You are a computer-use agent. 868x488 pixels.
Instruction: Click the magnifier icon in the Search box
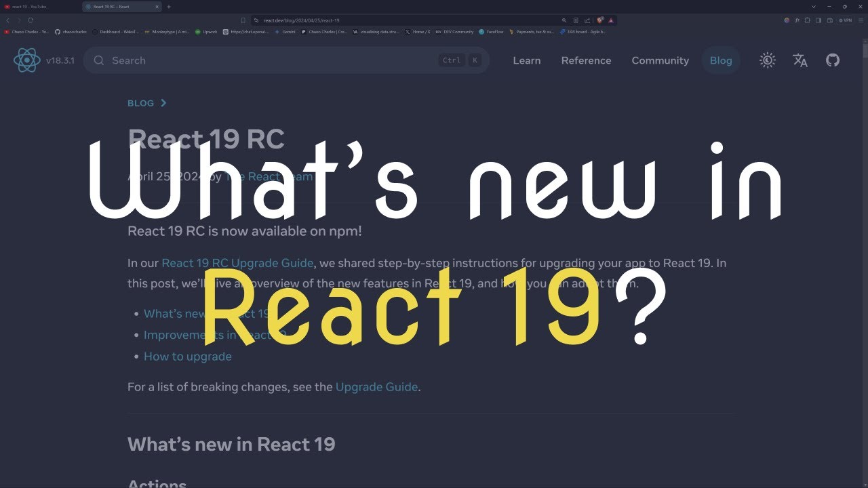(x=99, y=60)
